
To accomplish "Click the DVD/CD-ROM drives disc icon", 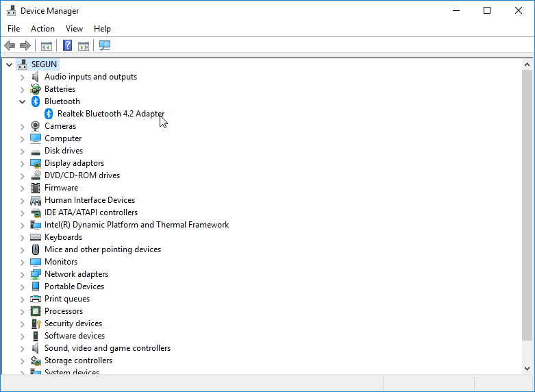I will click(36, 175).
